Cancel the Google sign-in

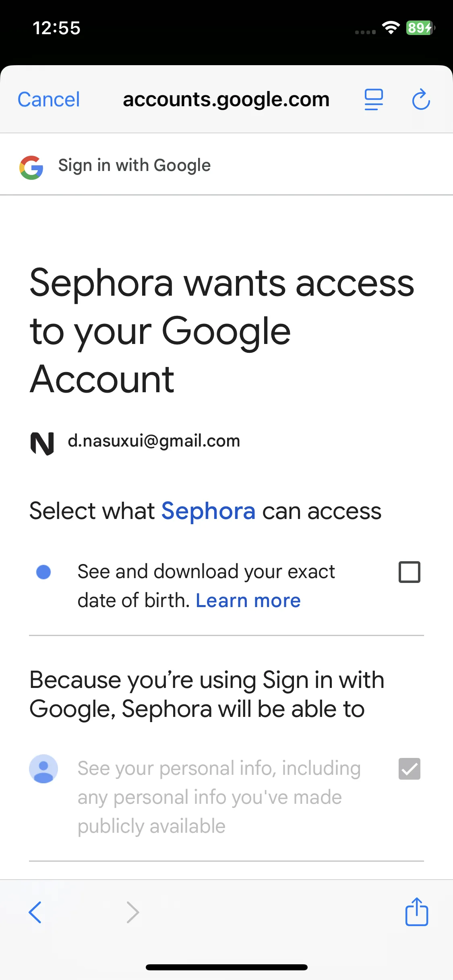tap(49, 99)
